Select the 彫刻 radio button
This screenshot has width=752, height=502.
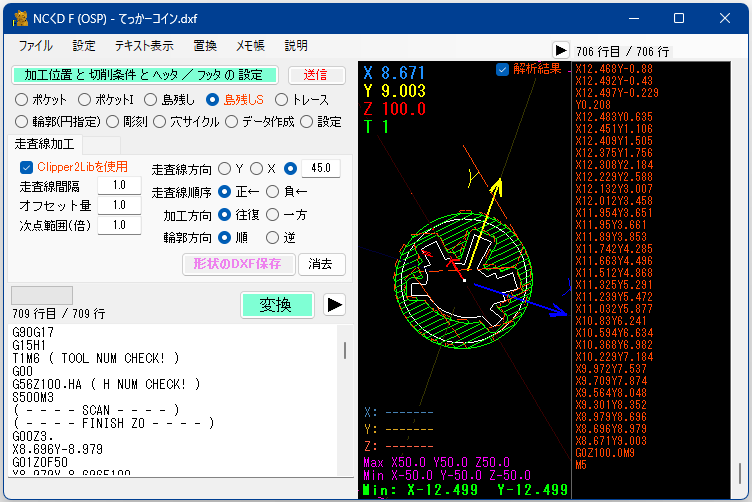[x=112, y=122]
